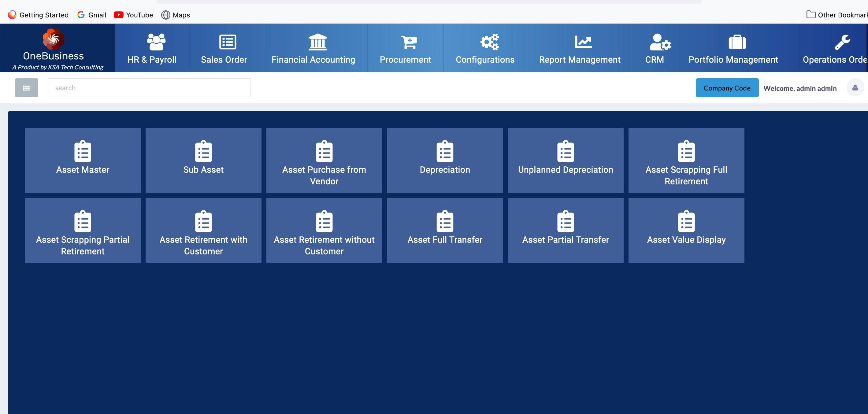The height and width of the screenshot is (414, 868).
Task: Open the Gmail bookmark
Action: (x=92, y=15)
